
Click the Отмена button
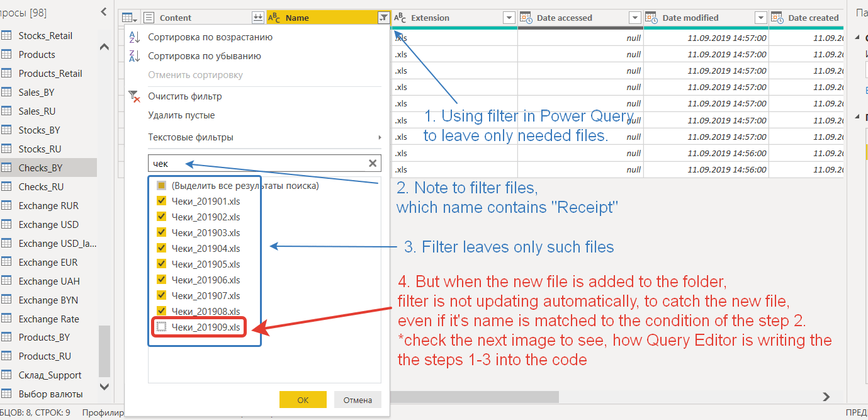tap(358, 399)
